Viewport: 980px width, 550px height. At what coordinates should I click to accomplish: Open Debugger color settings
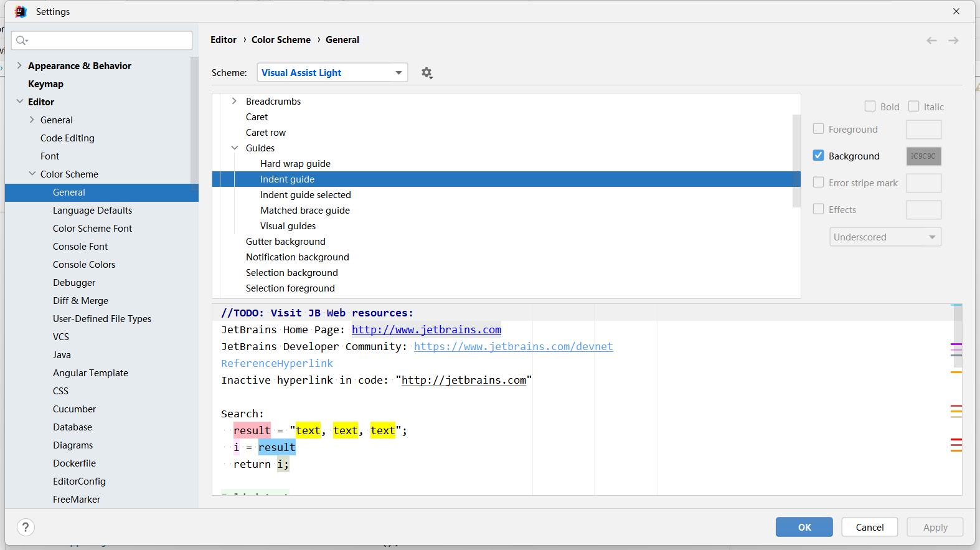tap(74, 283)
